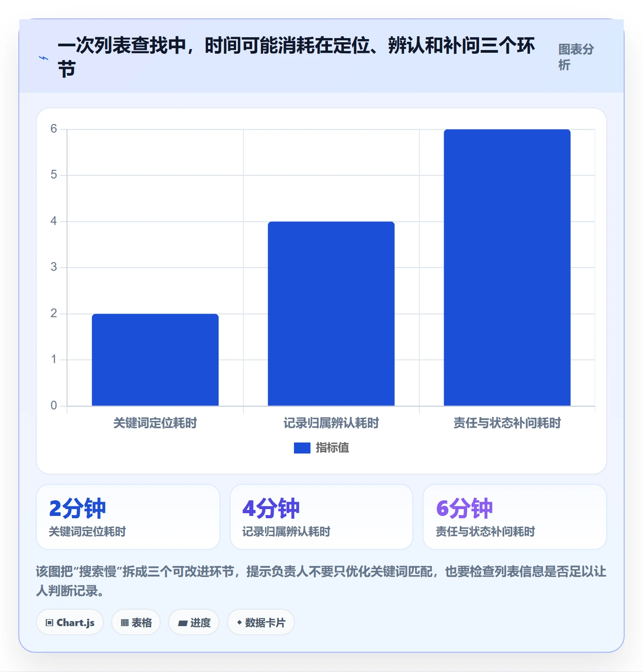643x672 pixels.
Task: Click the 表格 tag
Action: pos(136,622)
